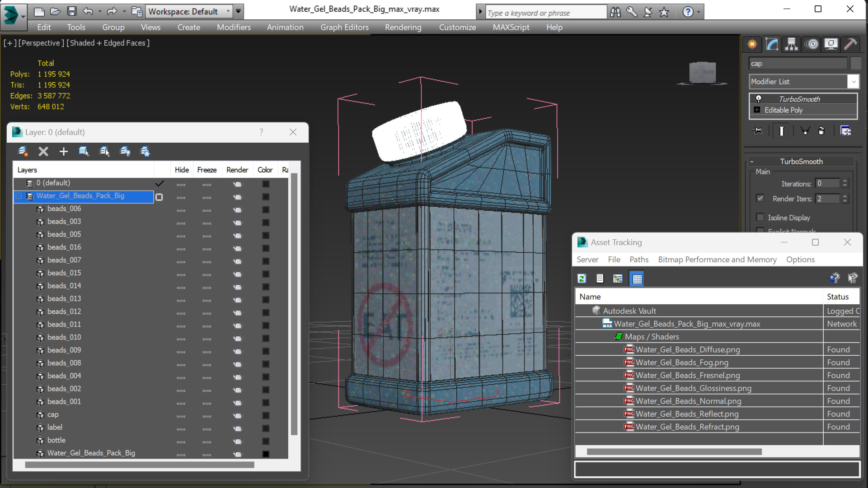Screen dimensions: 868x488
Task: Click Status column header in Asset Tracking
Action: [x=841, y=297]
